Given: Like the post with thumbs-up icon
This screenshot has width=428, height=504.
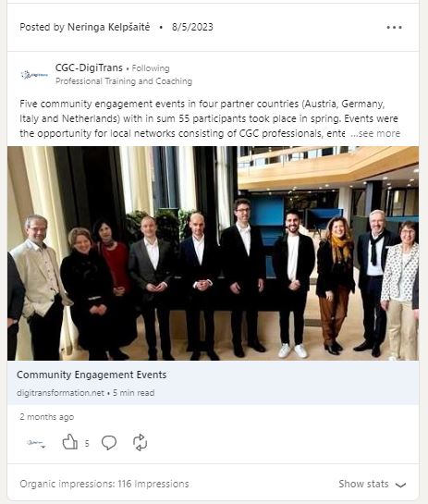Looking at the screenshot, I should pyautogui.click(x=70, y=442).
